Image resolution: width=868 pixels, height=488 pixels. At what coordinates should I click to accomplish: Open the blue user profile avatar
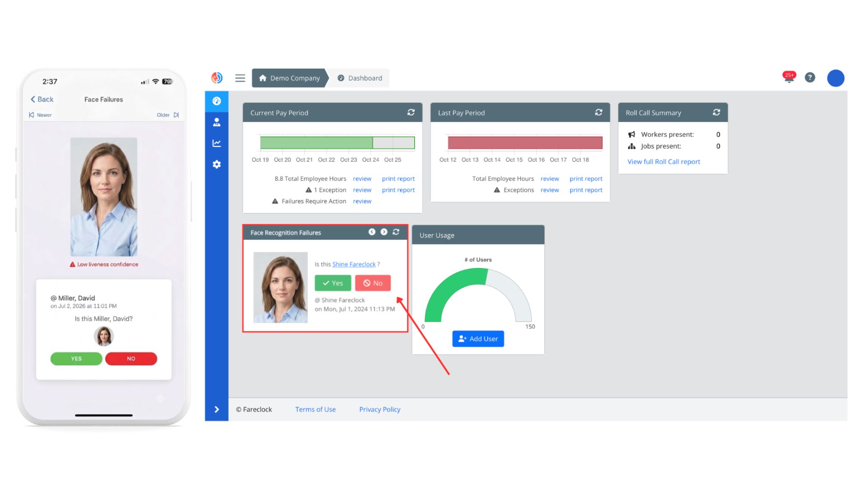[x=835, y=78]
